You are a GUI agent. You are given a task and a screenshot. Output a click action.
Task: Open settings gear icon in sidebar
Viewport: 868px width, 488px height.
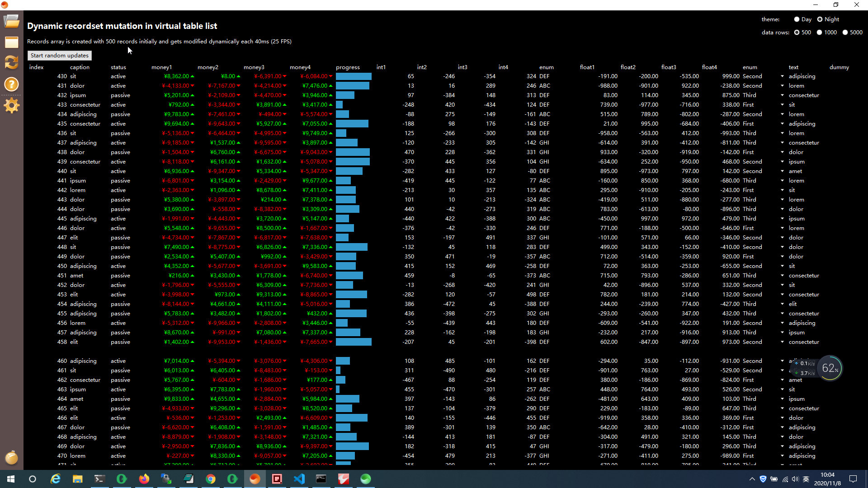[12, 106]
